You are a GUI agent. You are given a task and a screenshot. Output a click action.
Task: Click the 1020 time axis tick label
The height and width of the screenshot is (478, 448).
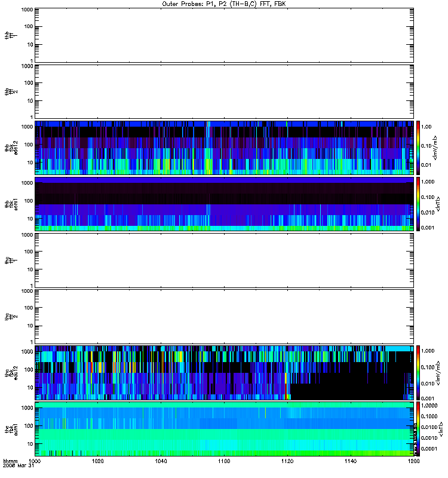pos(98,462)
